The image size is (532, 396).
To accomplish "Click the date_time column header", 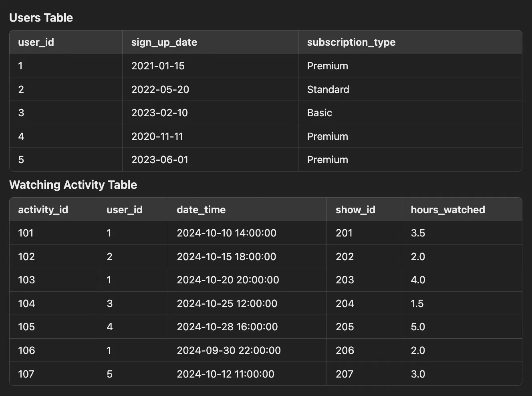I will [201, 209].
